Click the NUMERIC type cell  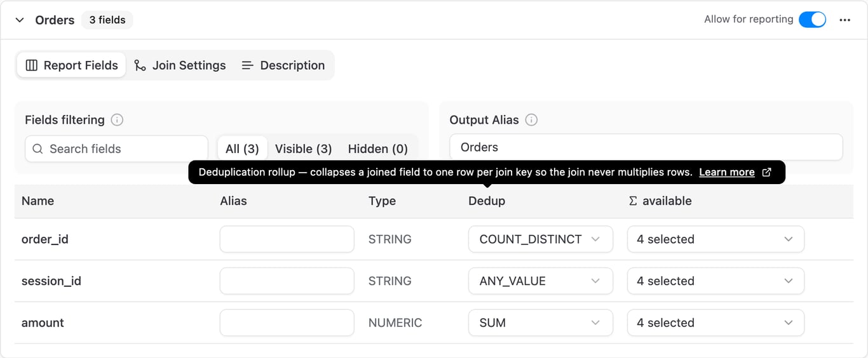click(395, 322)
